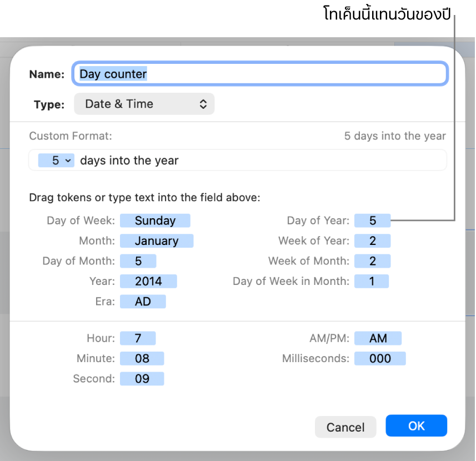Click the Minute token 08
The height and width of the screenshot is (461, 476).
point(142,358)
